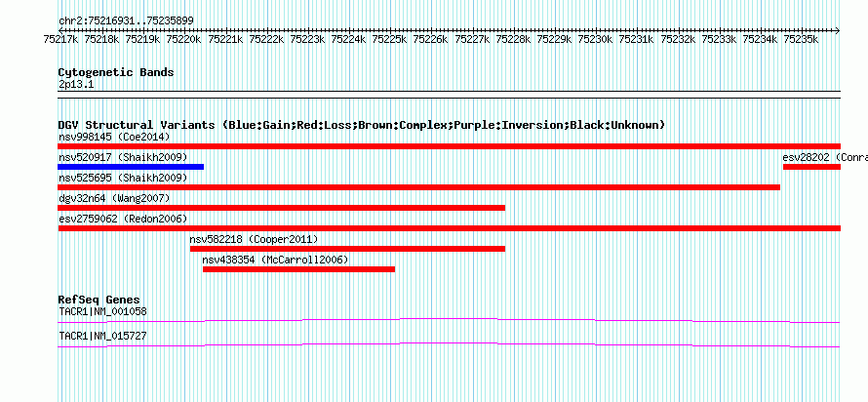Click the 75228k ruler tick label

[513, 39]
